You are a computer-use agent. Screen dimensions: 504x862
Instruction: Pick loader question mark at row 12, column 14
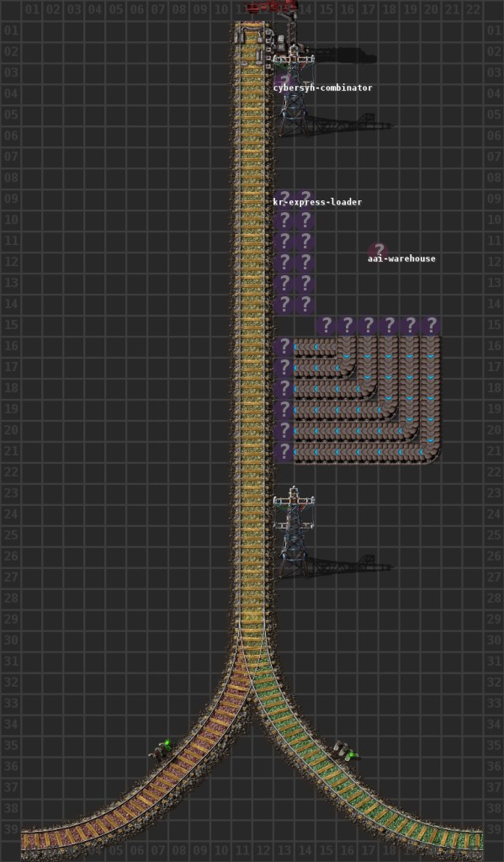(305, 263)
